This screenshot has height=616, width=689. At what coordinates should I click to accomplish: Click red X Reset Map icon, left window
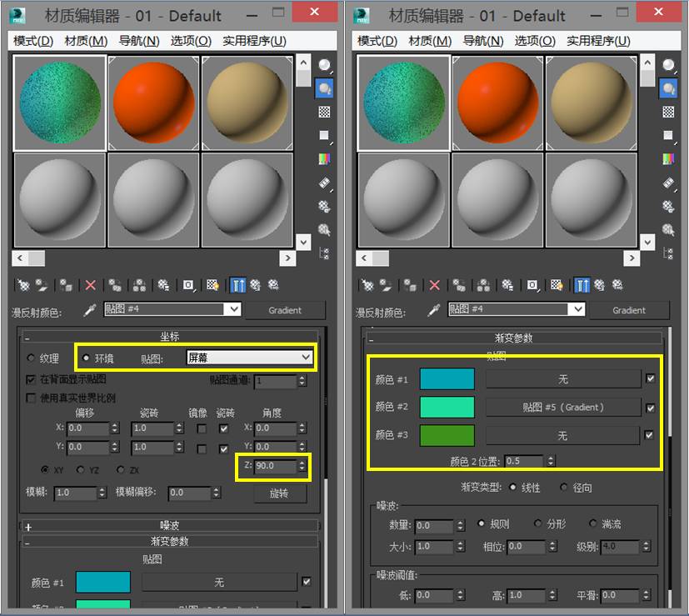point(91,285)
